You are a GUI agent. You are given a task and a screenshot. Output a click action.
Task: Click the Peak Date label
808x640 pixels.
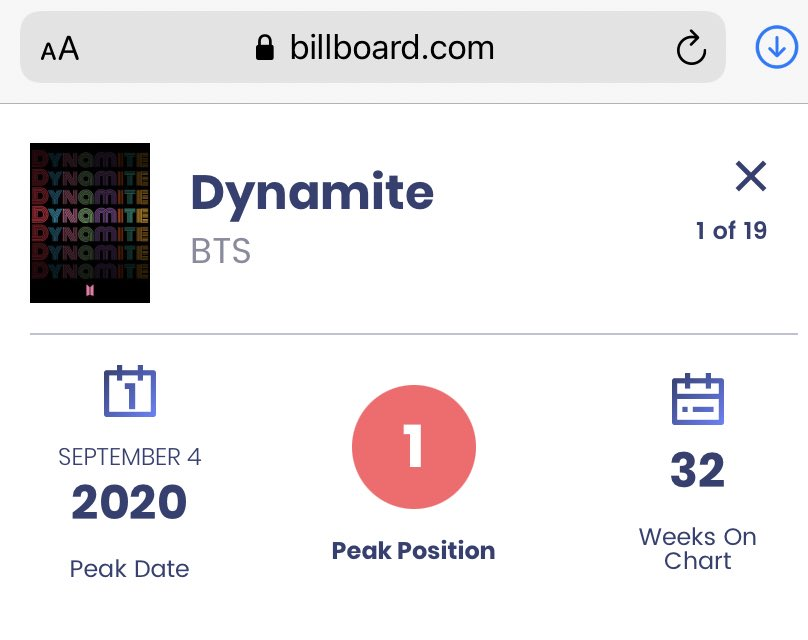click(129, 569)
